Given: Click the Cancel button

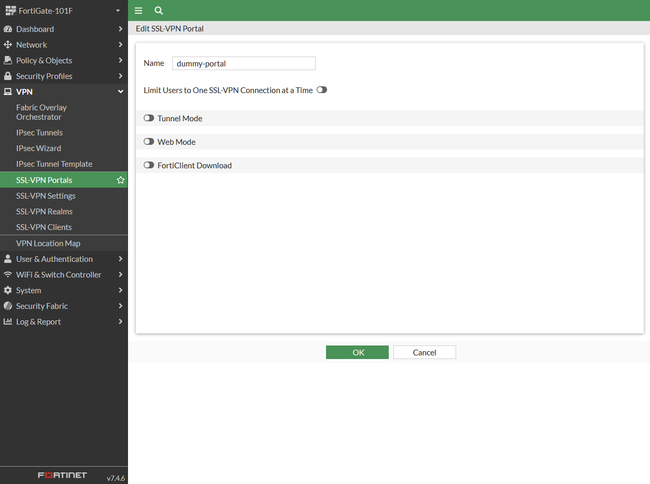Looking at the screenshot, I should [424, 353].
